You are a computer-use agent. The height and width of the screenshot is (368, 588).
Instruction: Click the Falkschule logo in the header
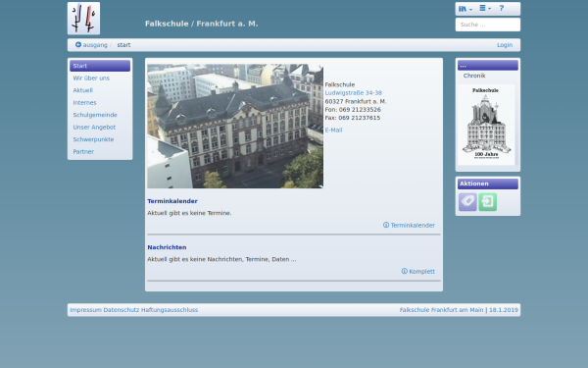(83, 18)
